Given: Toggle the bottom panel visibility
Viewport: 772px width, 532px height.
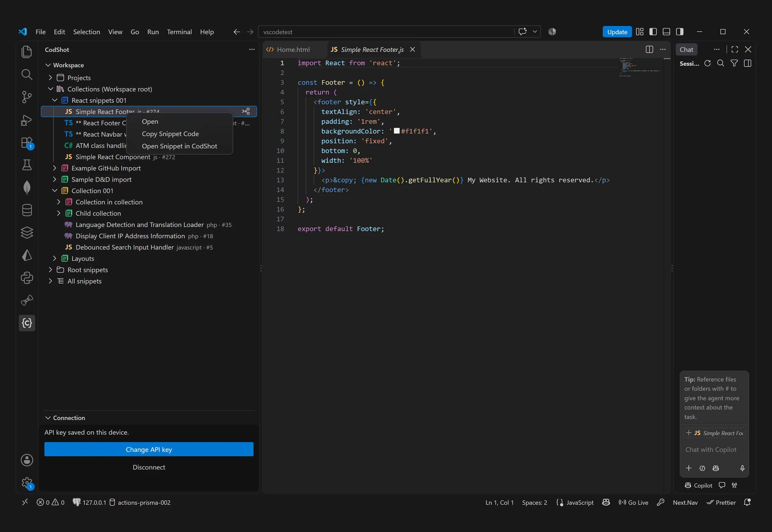Looking at the screenshot, I should coord(666,32).
